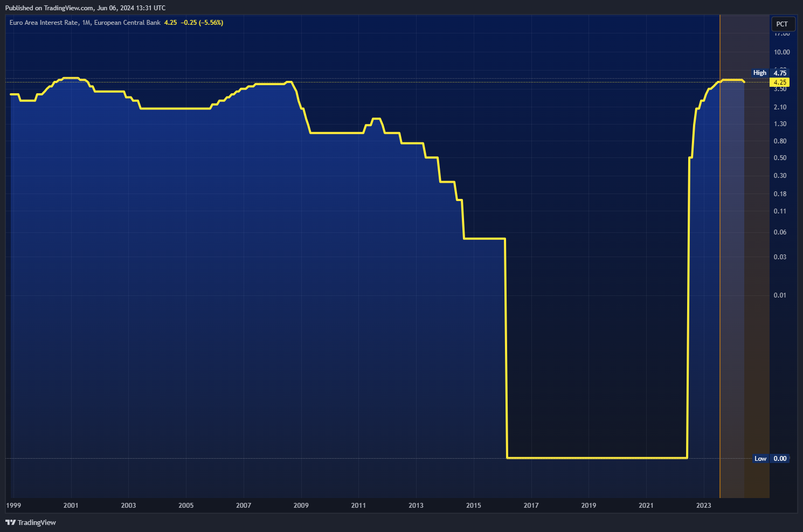
Task: Click 2007 on the time axis
Action: coord(244,506)
